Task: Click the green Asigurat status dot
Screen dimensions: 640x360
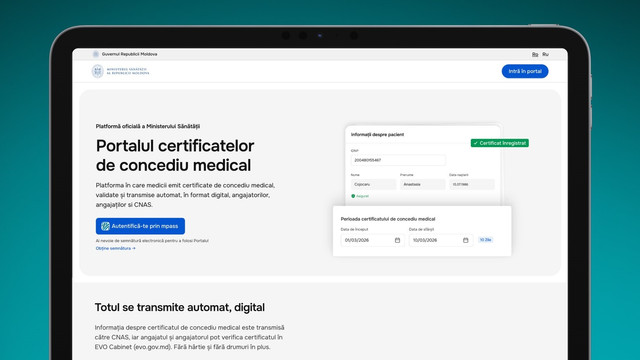Action: coord(353,196)
